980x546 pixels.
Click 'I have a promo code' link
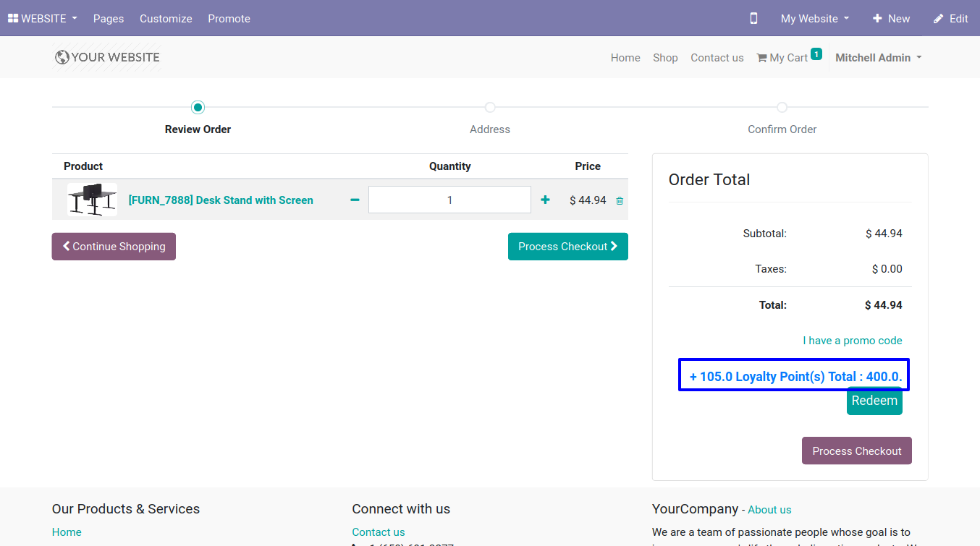[x=852, y=341]
